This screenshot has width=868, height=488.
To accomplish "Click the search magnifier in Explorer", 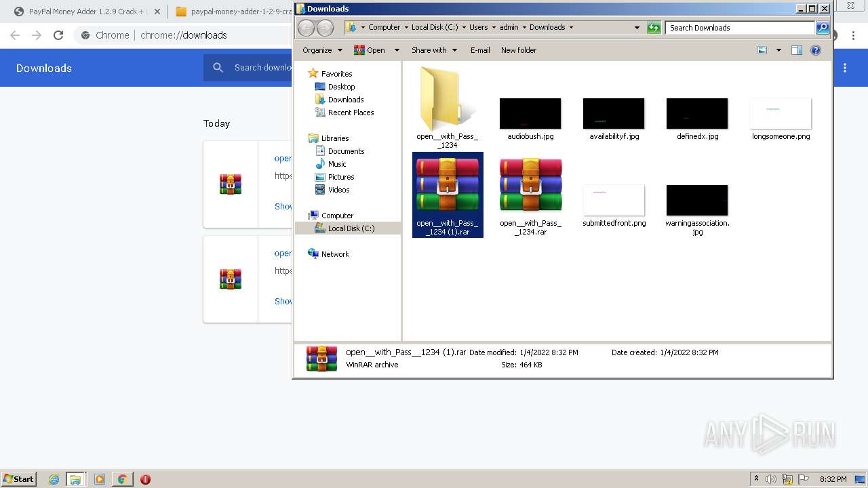I will click(823, 28).
